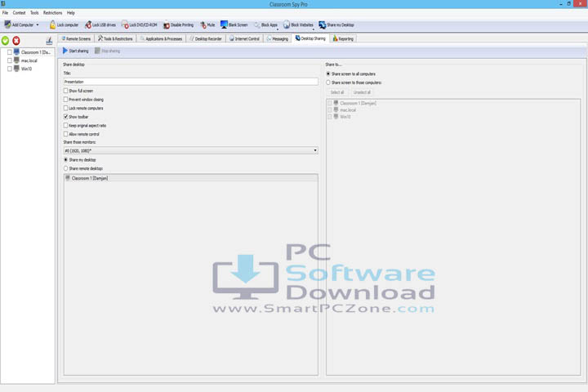Screen dimensions: 588x392
Task: Click the Win10 computer icon in sidebar
Action: click(x=16, y=69)
